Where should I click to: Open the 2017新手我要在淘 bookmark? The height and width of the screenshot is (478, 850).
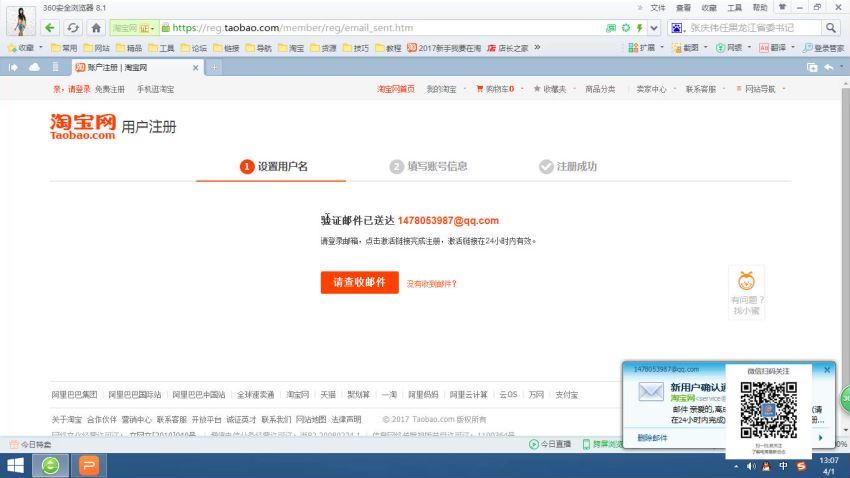[x=444, y=48]
